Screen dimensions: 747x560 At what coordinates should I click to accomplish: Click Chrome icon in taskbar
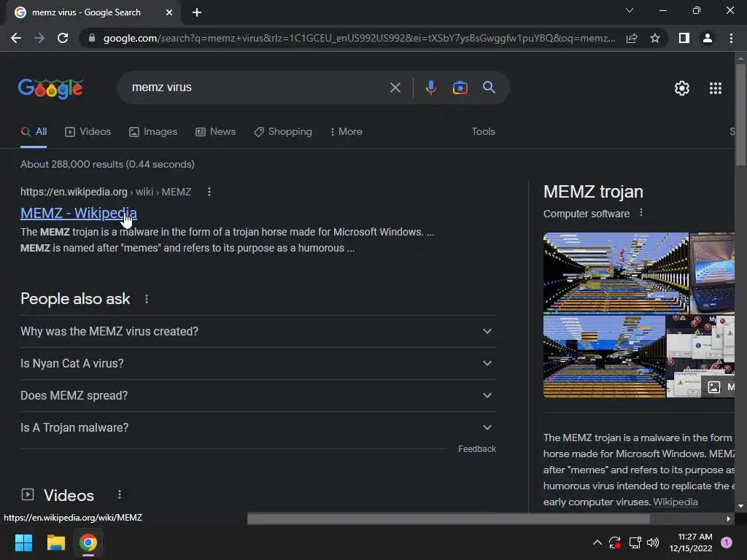click(88, 542)
